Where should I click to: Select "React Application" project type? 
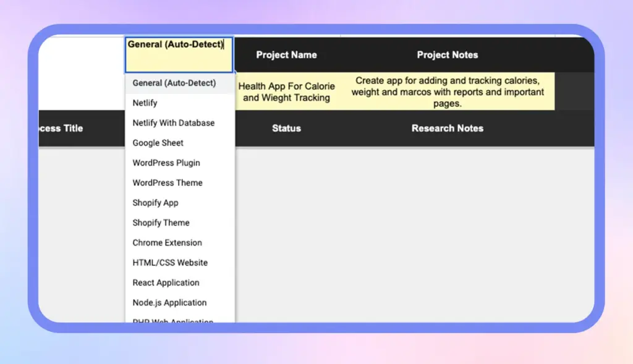[x=166, y=282]
